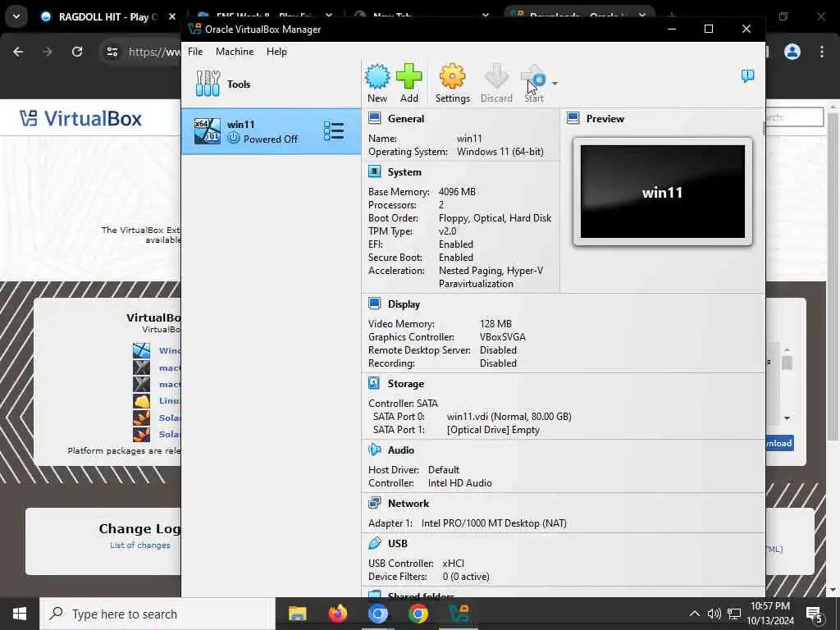Click the VirtualBox logo on webpage
The width and height of the screenshot is (840, 630).
coord(80,118)
